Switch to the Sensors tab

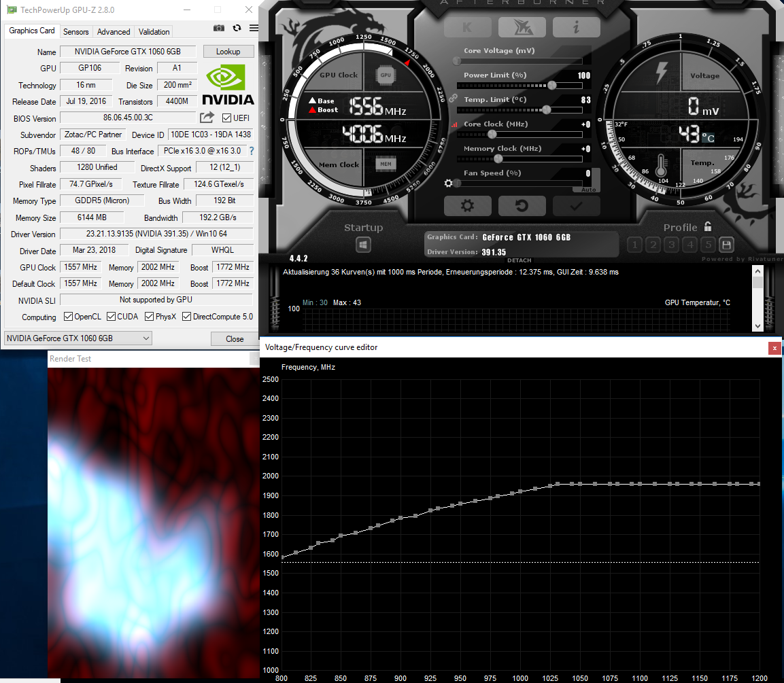76,31
